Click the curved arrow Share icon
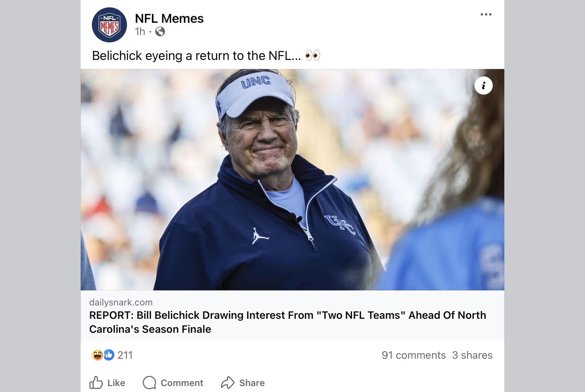 [228, 383]
